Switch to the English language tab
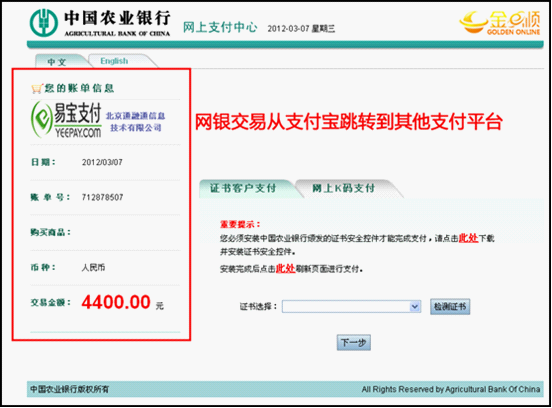The height and width of the screenshot is (408, 552). click(x=114, y=61)
